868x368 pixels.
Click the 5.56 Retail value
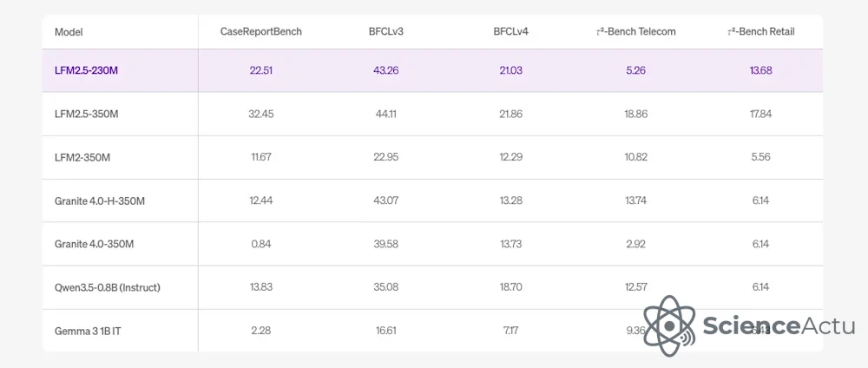760,157
